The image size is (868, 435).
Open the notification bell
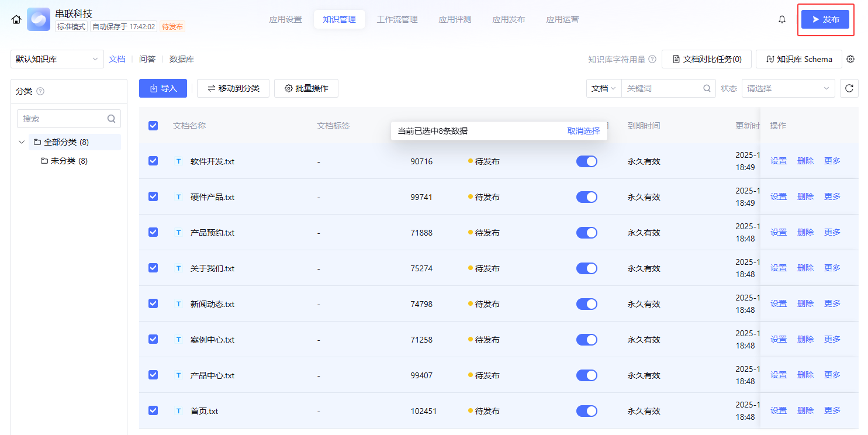click(x=782, y=19)
